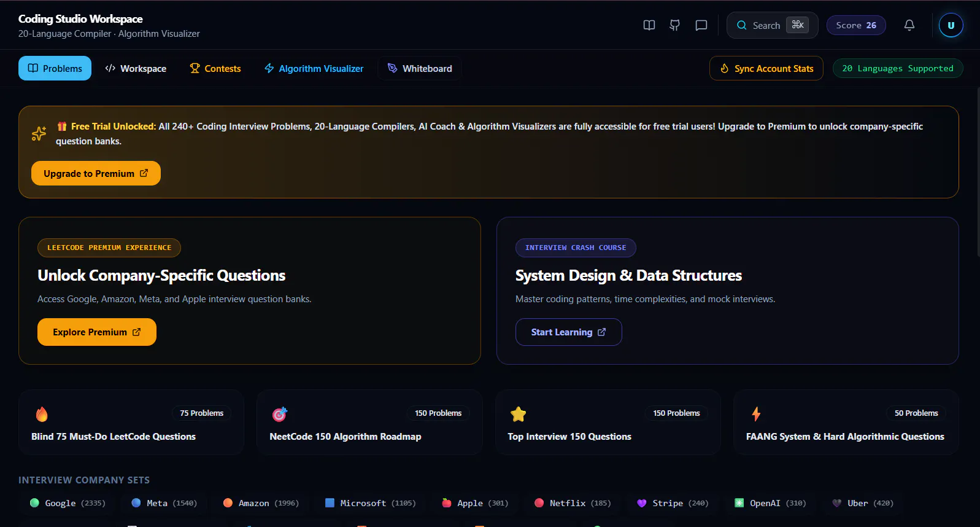Screen dimensions: 980x527
Task: Open the chat message icon in header
Action: point(701,25)
